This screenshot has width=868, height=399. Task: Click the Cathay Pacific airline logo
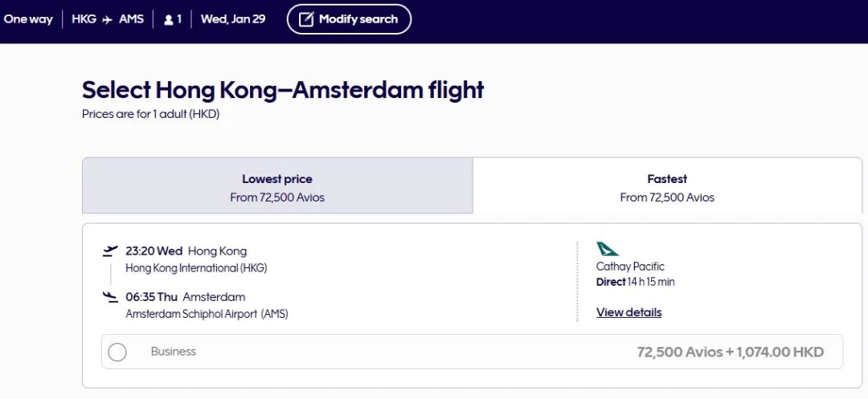(608, 249)
